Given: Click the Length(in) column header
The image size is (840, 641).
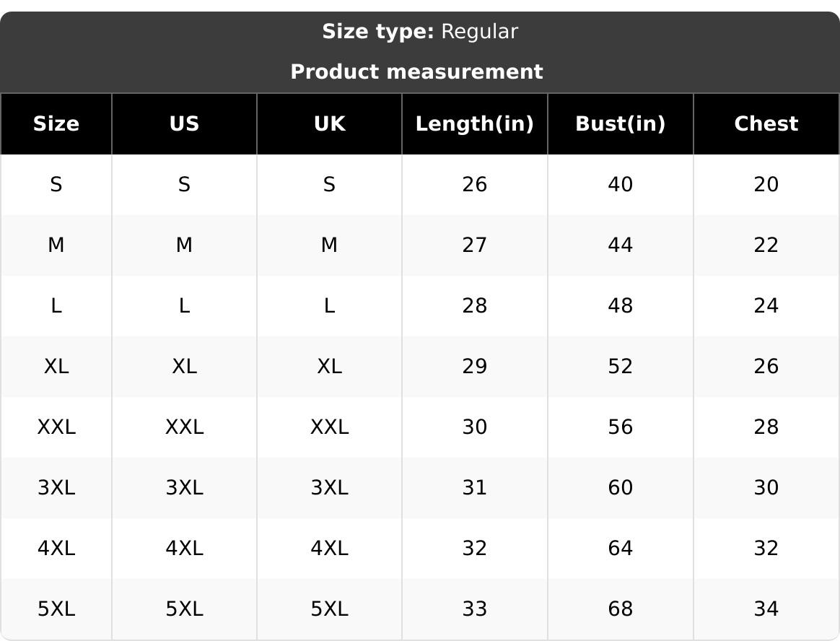Looking at the screenshot, I should pyautogui.click(x=475, y=124).
